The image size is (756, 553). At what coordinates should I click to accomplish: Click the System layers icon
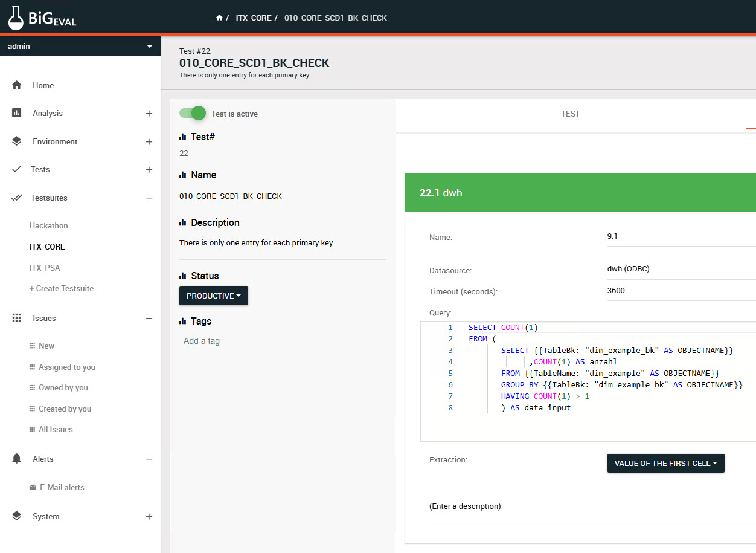[17, 516]
